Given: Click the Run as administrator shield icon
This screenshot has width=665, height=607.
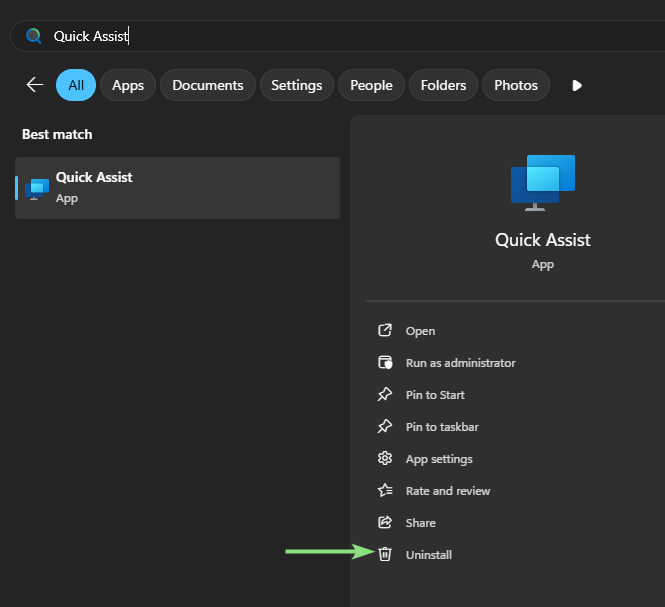Looking at the screenshot, I should pos(385,363).
